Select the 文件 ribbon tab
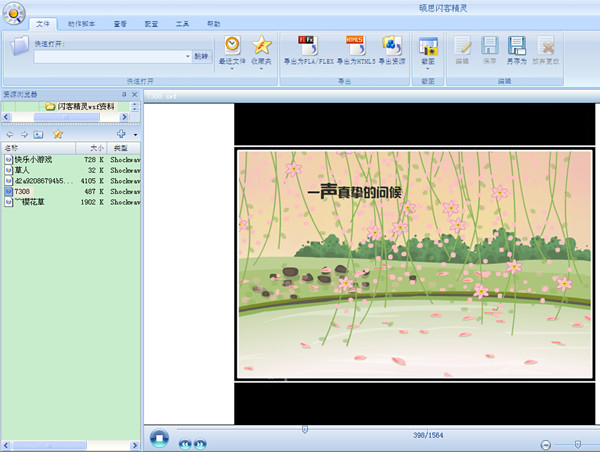 pyautogui.click(x=43, y=24)
